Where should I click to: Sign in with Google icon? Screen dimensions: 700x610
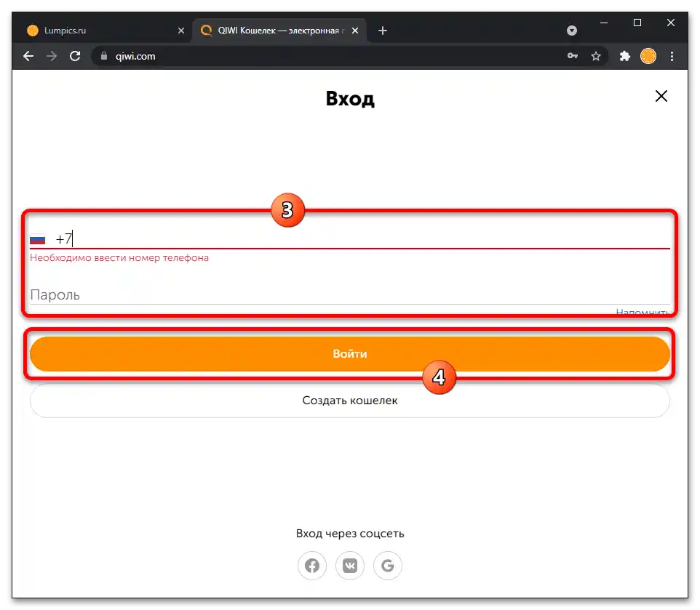click(x=388, y=566)
